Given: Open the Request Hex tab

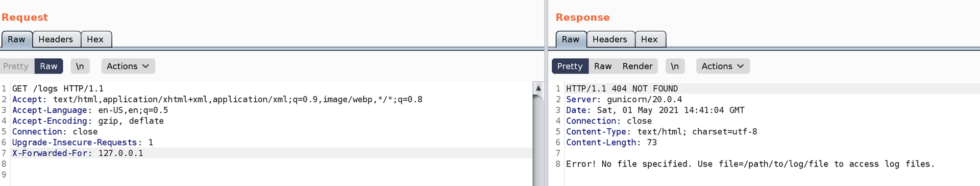Looking at the screenshot, I should [95, 39].
